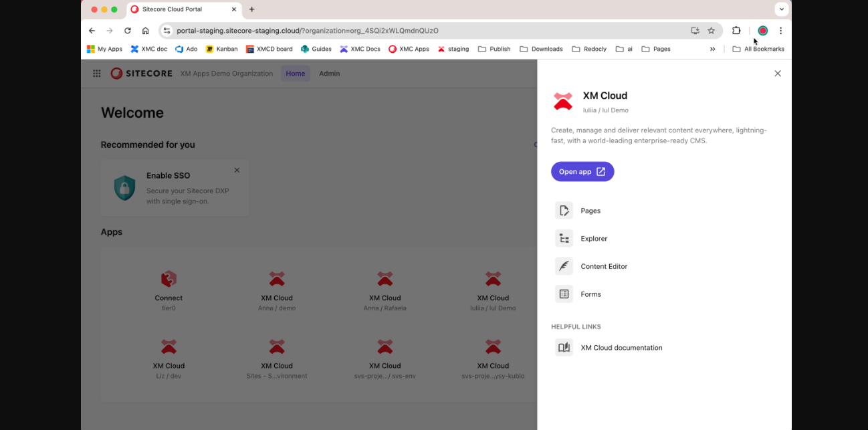This screenshot has height=430, width=868.
Task: Click the Open app button
Action: point(582,172)
